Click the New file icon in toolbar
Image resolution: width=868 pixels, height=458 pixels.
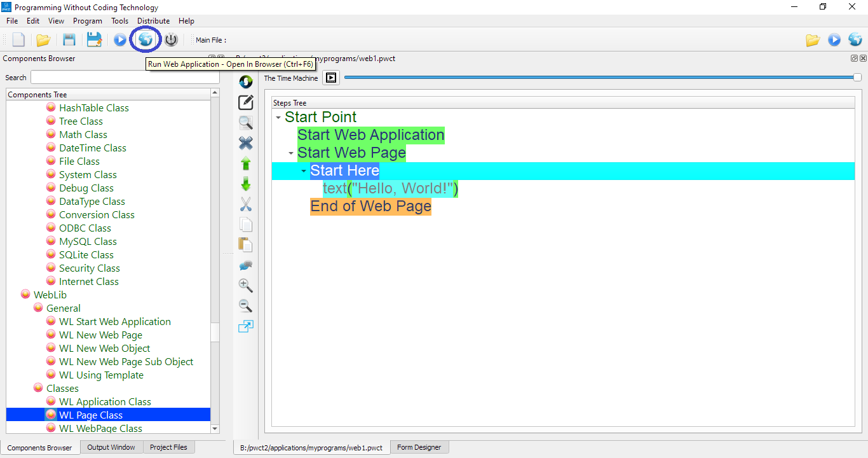18,40
